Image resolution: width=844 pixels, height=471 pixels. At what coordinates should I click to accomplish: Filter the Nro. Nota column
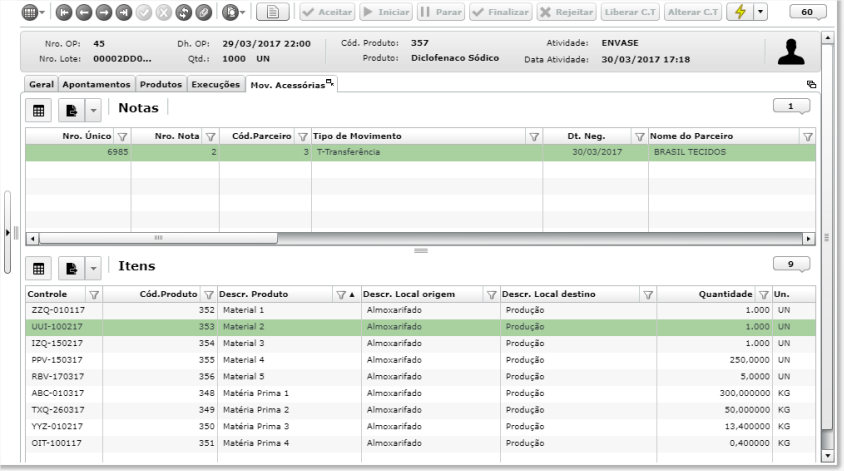click(210, 137)
